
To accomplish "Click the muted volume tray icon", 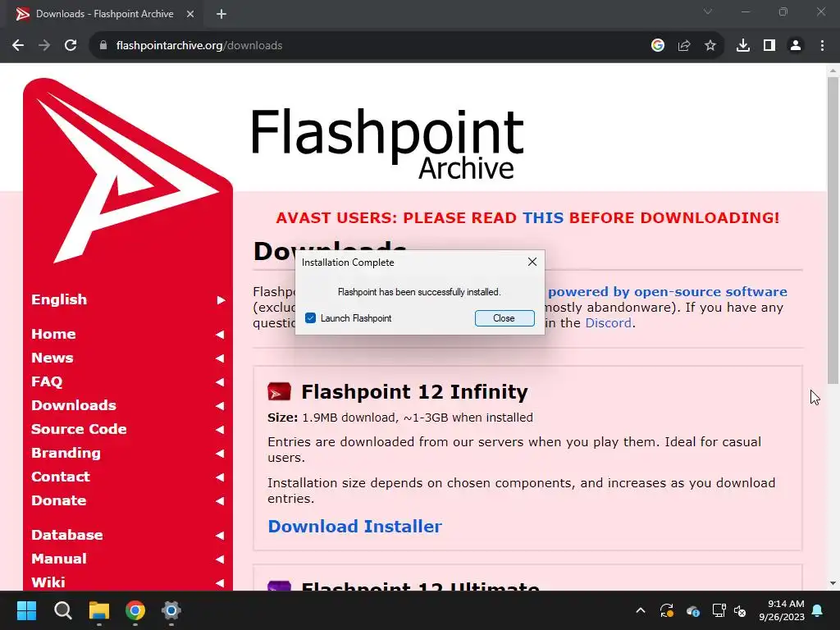I will [741, 610].
